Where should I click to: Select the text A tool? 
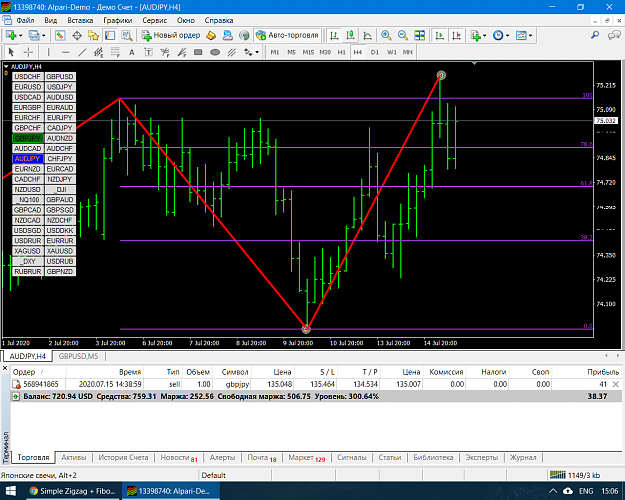(132, 52)
